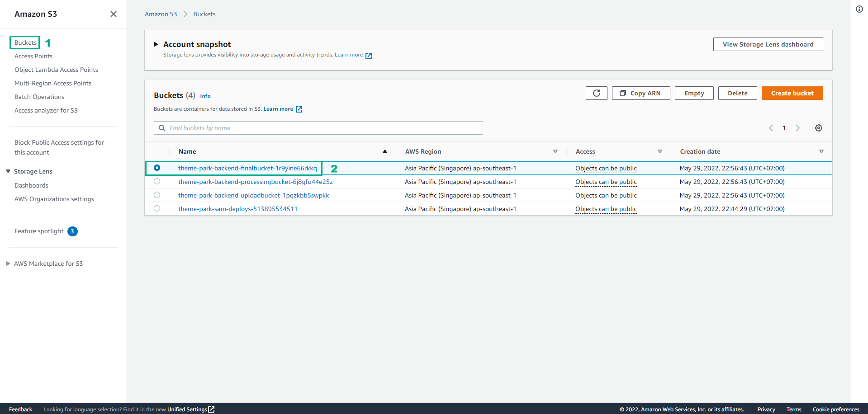
Task: Go to next page of buckets
Action: (798, 128)
